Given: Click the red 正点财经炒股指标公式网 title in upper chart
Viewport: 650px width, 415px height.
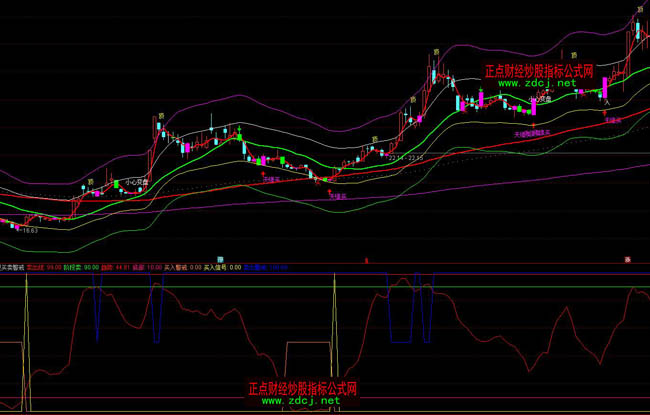Looking at the screenshot, I should 539,71.
